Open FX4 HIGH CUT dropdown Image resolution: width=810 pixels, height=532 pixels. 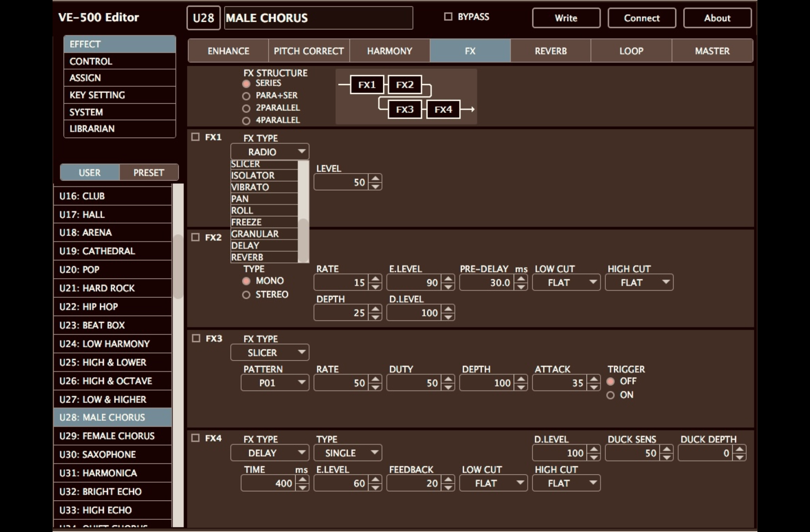566,483
